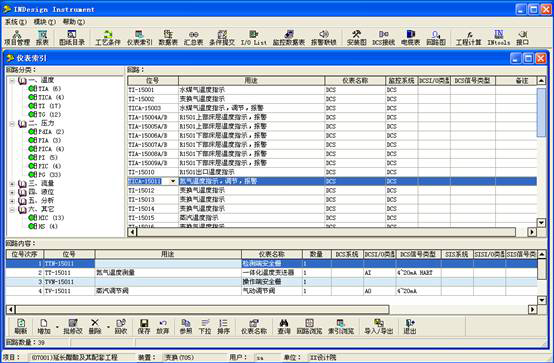Click the 删除 delete icon
Image resolution: width=554 pixels, height=363 pixels.
95,326
